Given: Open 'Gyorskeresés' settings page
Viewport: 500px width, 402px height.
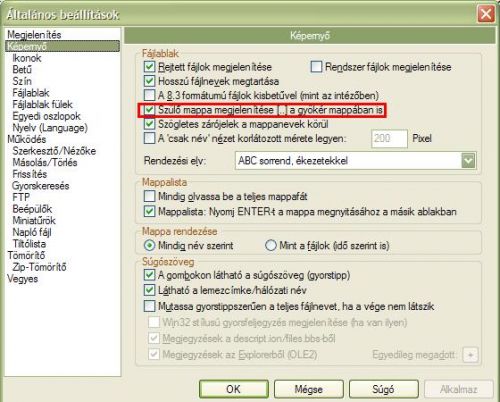Looking at the screenshot, I should [41, 186].
